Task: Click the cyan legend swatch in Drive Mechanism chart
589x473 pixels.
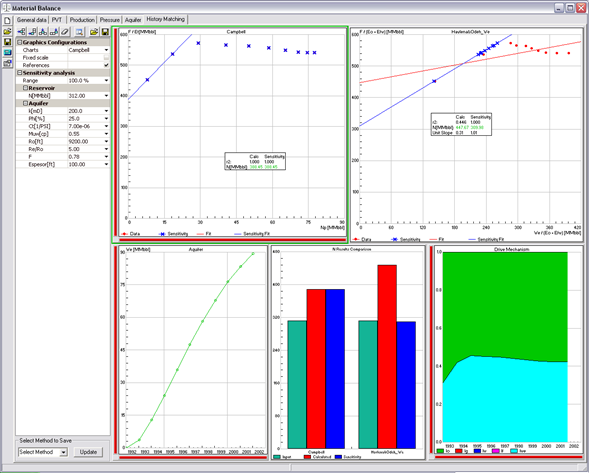Action: pos(514,450)
